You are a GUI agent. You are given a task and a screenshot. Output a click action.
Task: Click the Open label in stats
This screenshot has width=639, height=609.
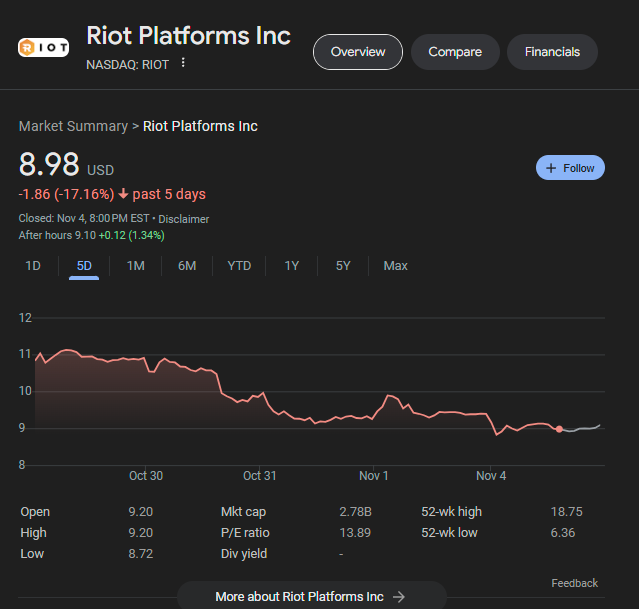click(35, 512)
